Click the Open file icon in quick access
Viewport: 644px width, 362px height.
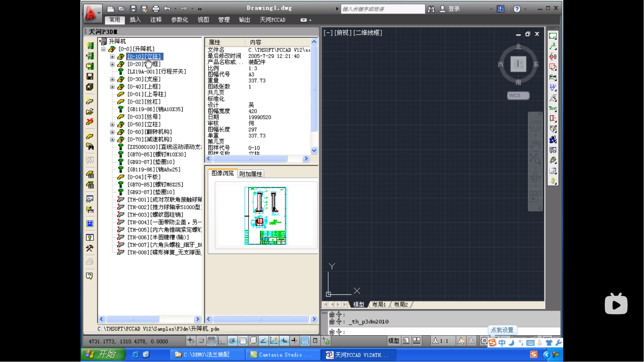tap(122, 9)
